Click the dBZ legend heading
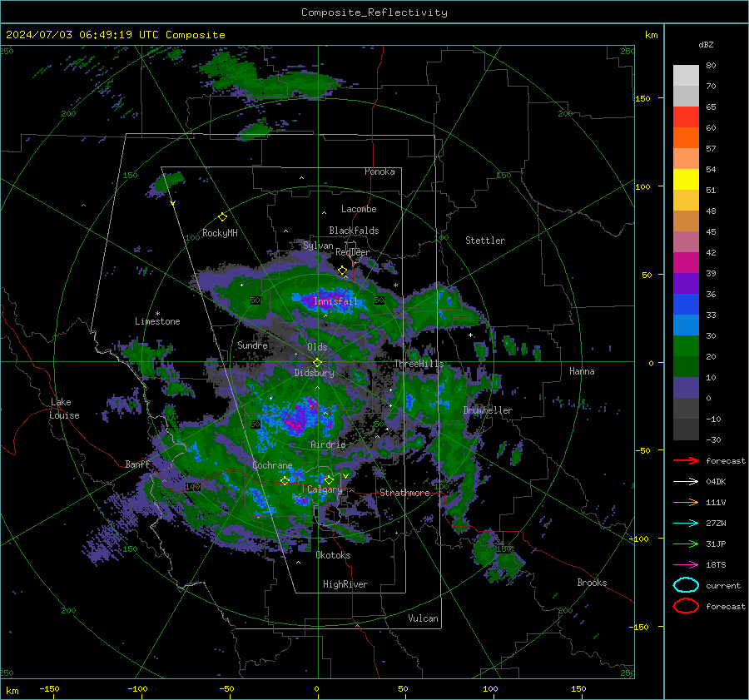The height and width of the screenshot is (700, 749). click(706, 44)
